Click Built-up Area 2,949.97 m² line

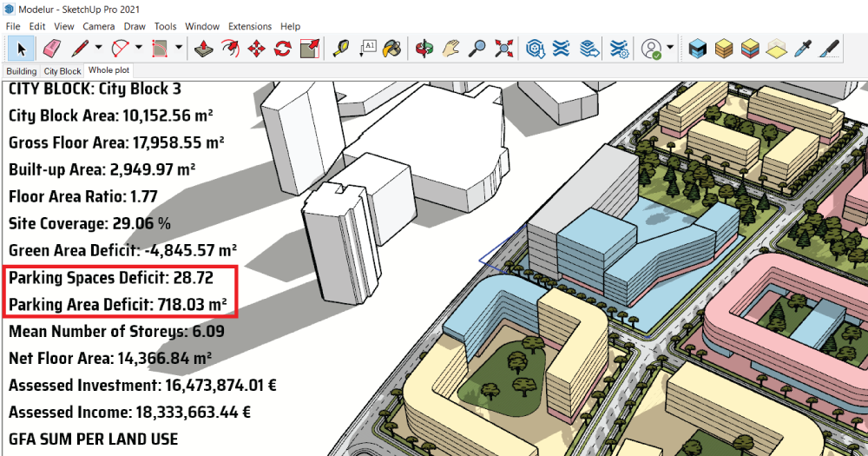click(102, 169)
